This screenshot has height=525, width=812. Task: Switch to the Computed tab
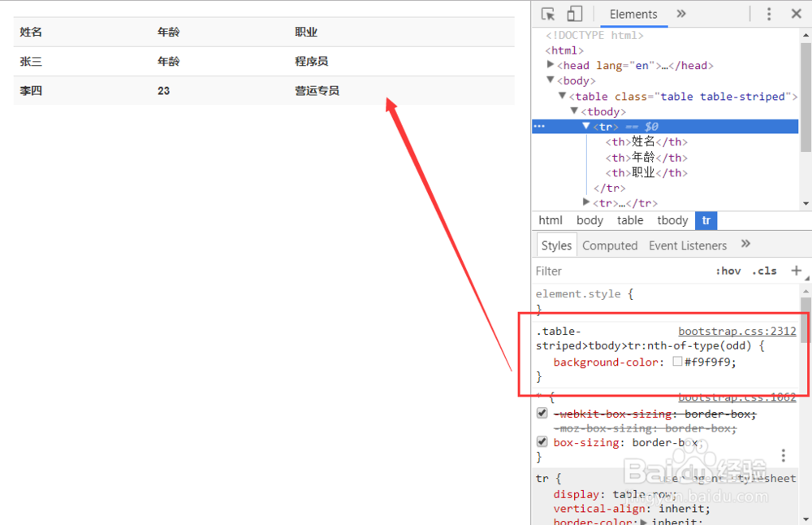(x=610, y=245)
